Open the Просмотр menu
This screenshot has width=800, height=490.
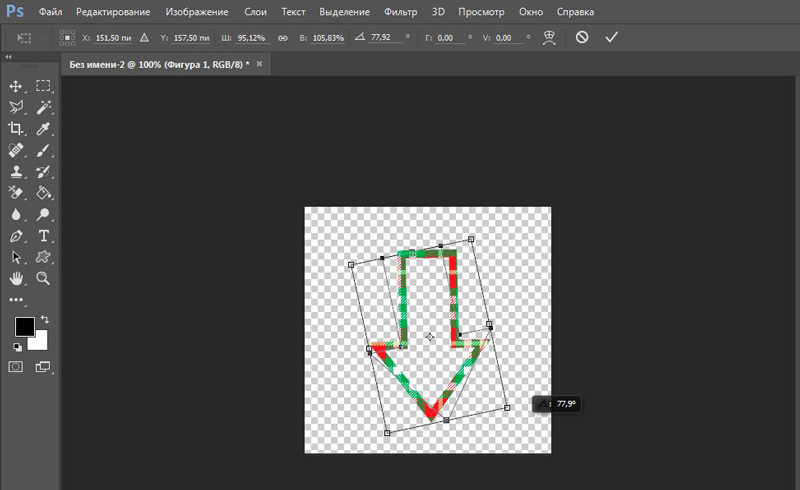pos(481,12)
